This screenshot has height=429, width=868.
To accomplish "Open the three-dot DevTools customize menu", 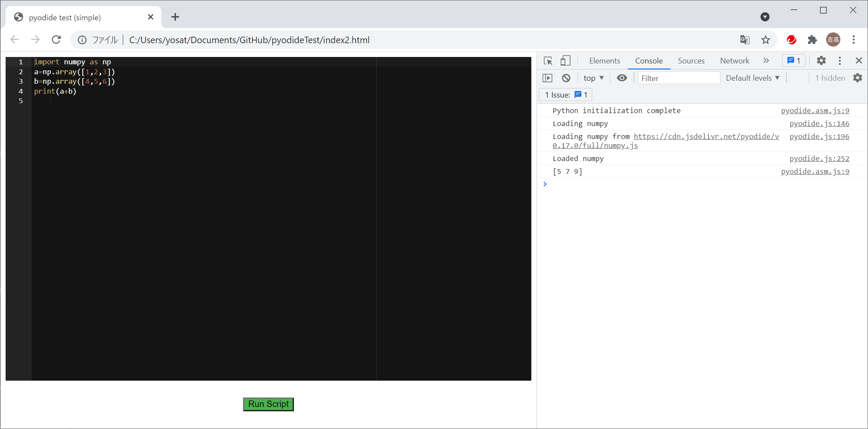I will (840, 60).
